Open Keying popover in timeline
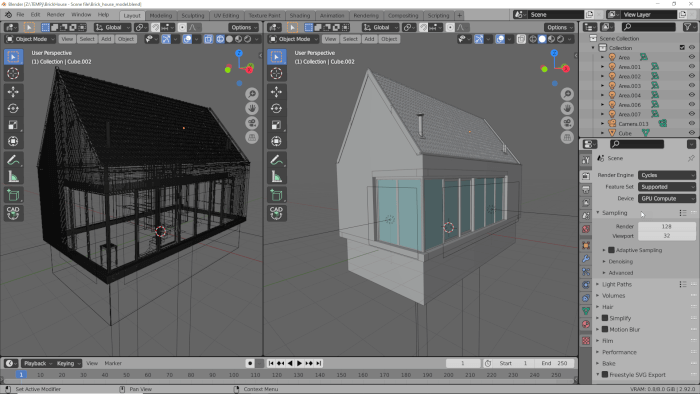Viewport: 700px width, 394px height. coord(68,363)
